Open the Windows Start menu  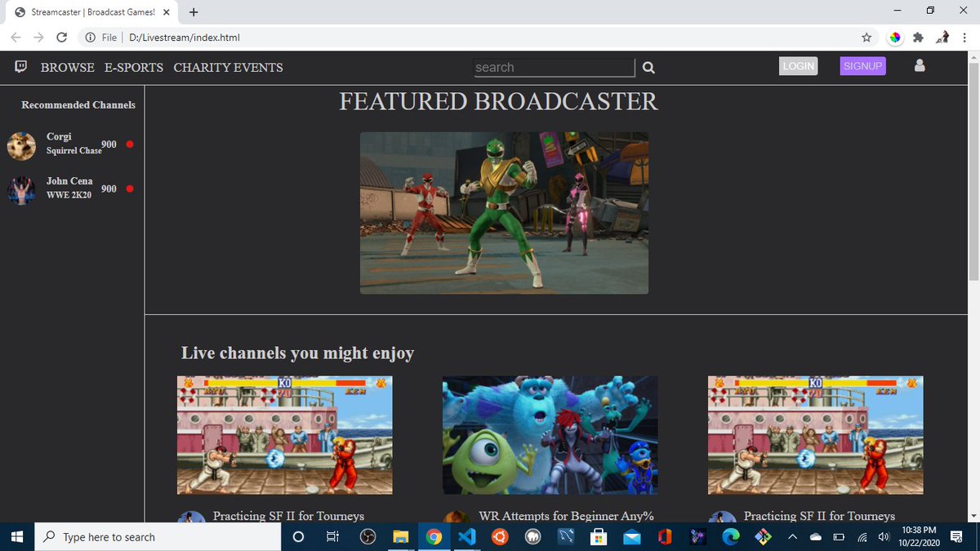pos(18,537)
